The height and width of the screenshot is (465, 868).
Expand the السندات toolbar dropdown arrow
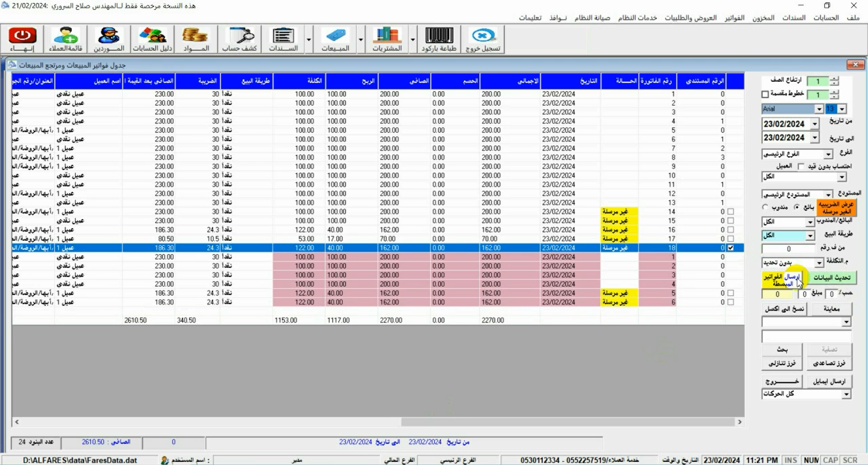pyautogui.click(x=308, y=39)
